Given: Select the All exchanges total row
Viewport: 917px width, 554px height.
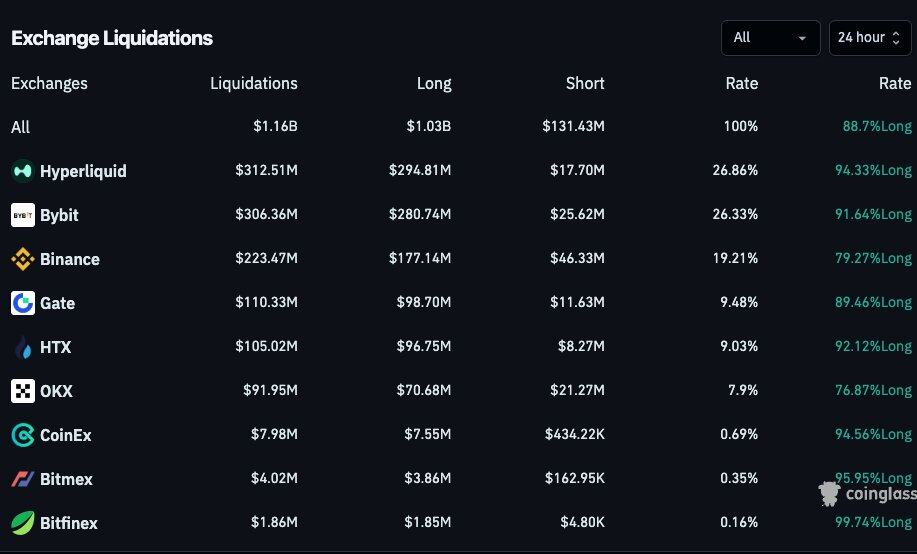Looking at the screenshot, I should [x=21, y=127].
